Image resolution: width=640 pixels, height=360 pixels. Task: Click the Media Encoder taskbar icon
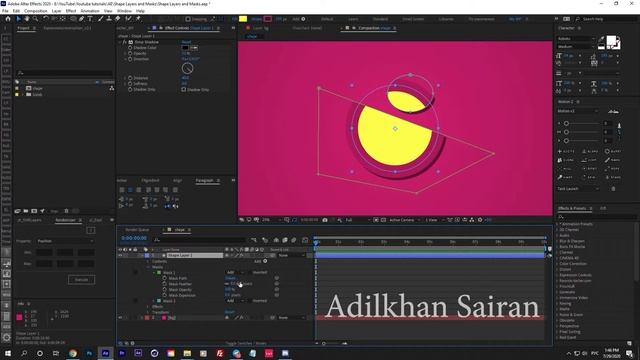[138, 353]
